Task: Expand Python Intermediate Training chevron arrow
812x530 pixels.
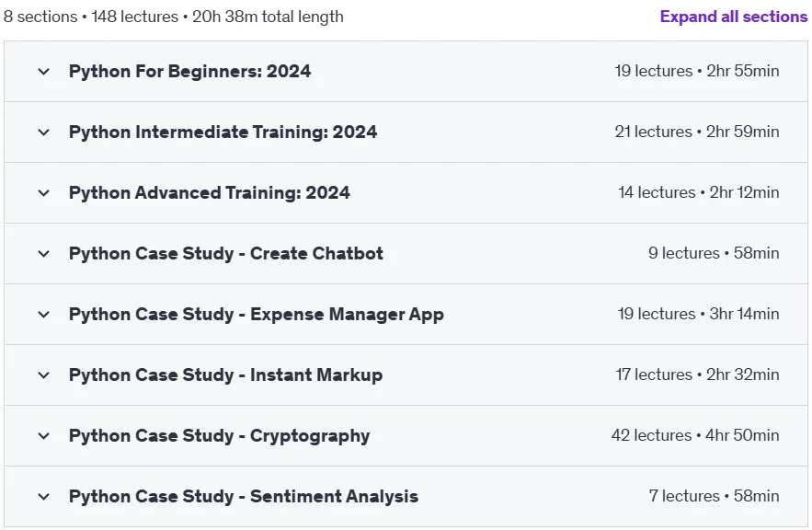Action: pyautogui.click(x=44, y=132)
